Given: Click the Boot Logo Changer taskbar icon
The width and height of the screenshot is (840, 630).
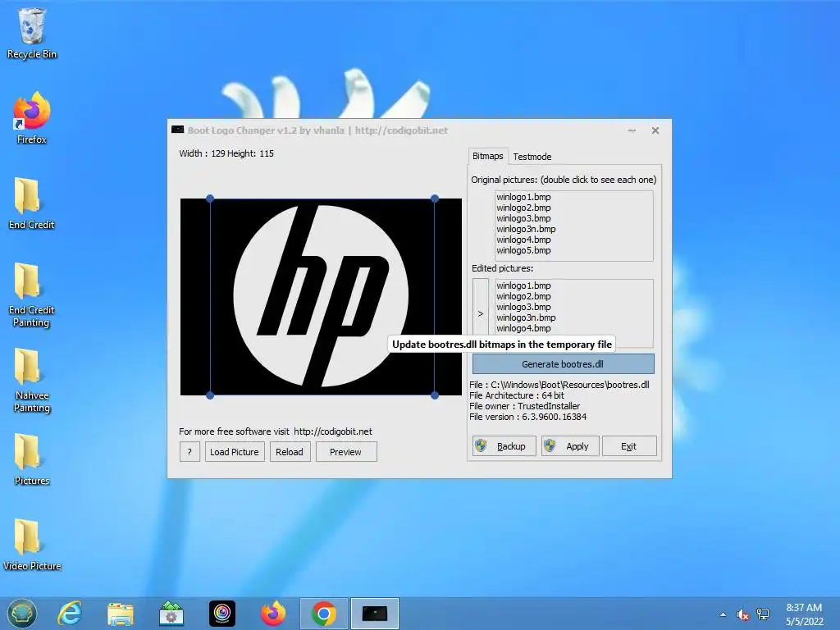Looking at the screenshot, I should [x=374, y=614].
